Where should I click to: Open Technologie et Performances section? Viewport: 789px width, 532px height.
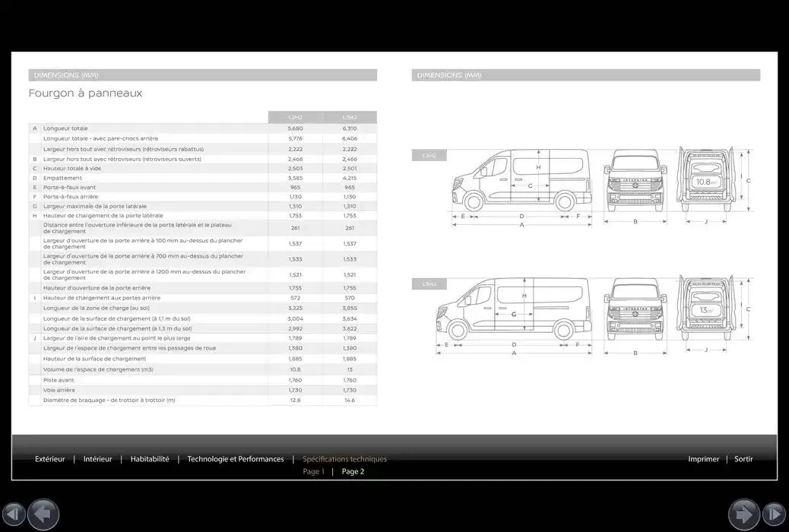tap(236, 459)
